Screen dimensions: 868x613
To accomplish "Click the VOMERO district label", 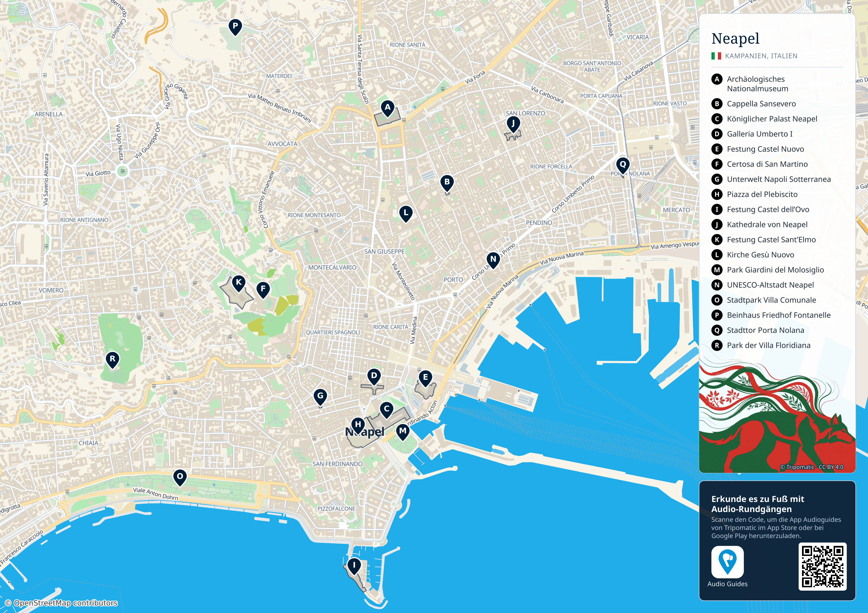I will (51, 291).
